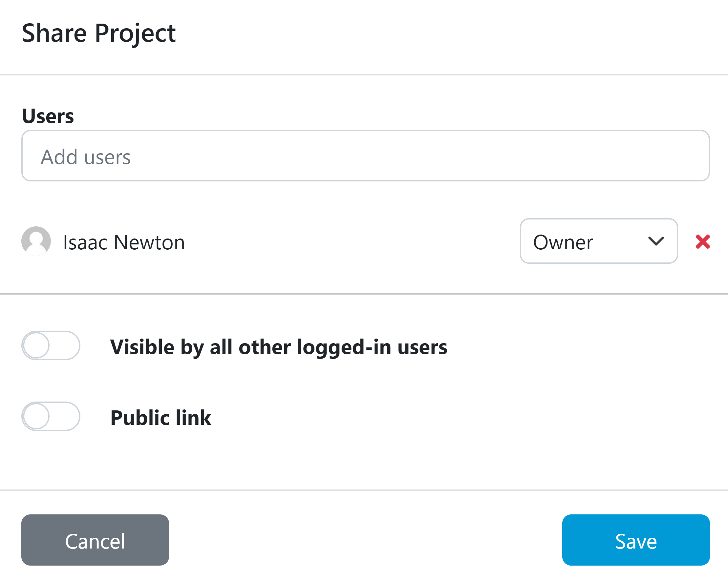Toggle Visible by all other logged-in users
Image resolution: width=728 pixels, height=581 pixels.
pyautogui.click(x=51, y=345)
